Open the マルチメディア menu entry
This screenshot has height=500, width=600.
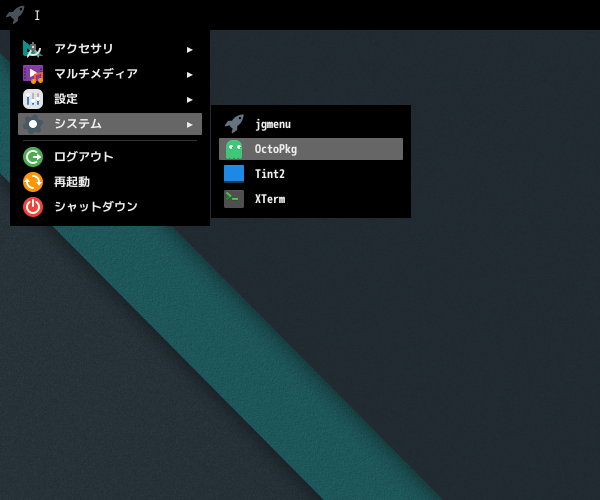[x=110, y=74]
